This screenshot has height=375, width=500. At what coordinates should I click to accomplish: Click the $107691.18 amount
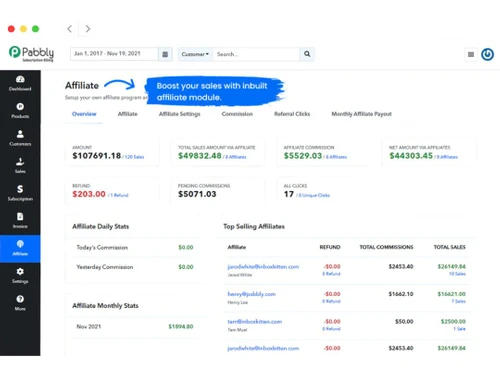97,156
